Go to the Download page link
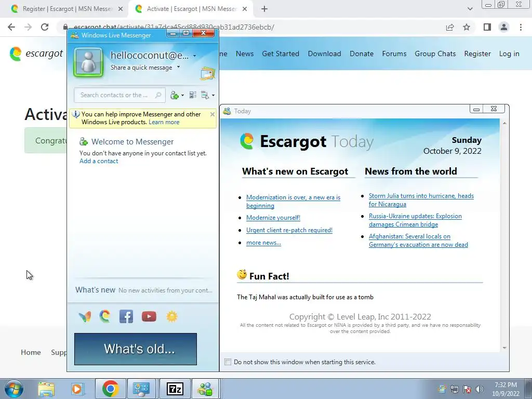 pos(324,54)
